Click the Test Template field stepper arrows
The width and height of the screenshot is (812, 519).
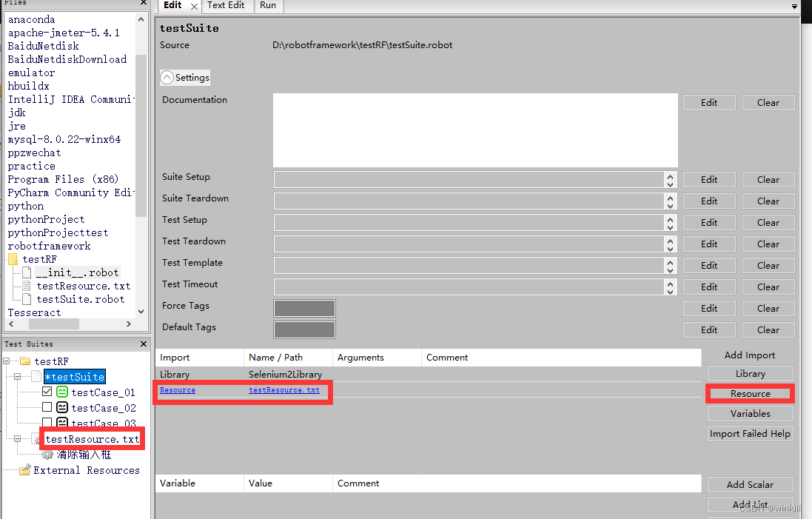[670, 266]
